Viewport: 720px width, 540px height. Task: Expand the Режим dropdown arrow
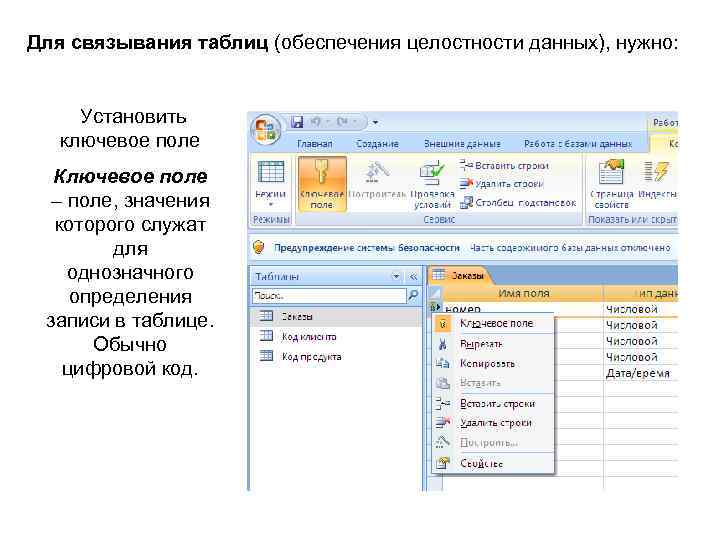tap(270, 205)
